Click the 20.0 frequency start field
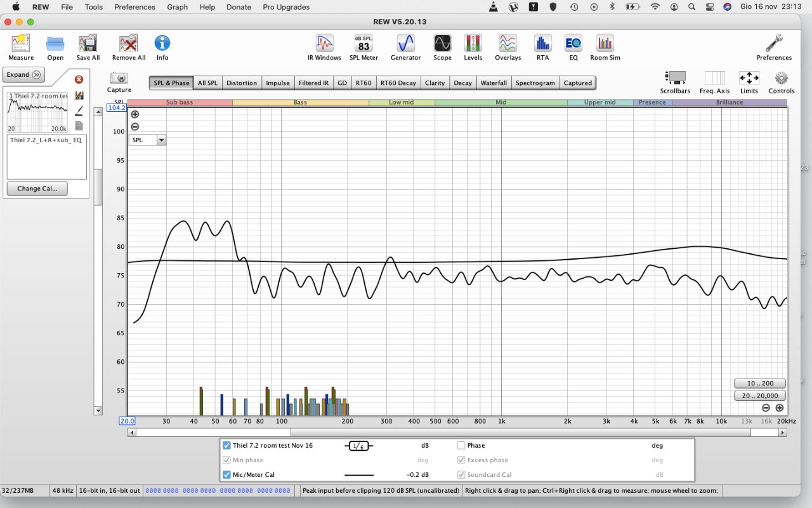 127,421
